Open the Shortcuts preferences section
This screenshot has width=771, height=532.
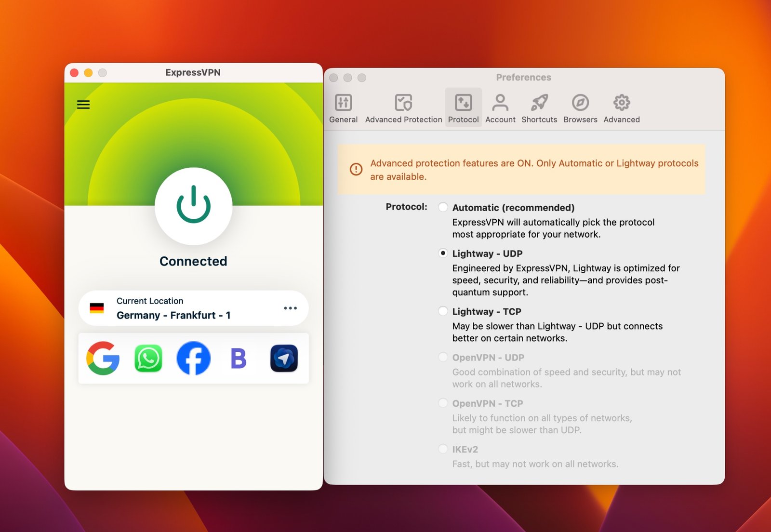[x=539, y=106]
